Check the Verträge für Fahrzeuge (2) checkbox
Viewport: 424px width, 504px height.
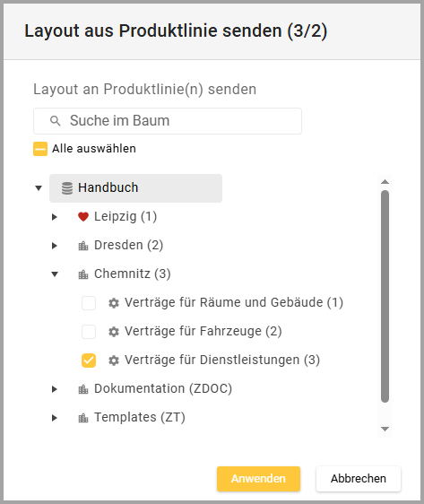click(x=89, y=332)
